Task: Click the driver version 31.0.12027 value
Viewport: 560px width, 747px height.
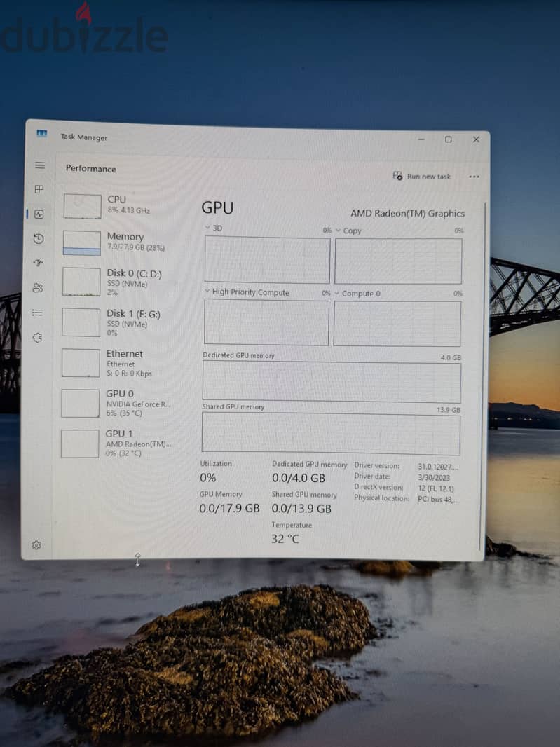Action: [x=438, y=467]
